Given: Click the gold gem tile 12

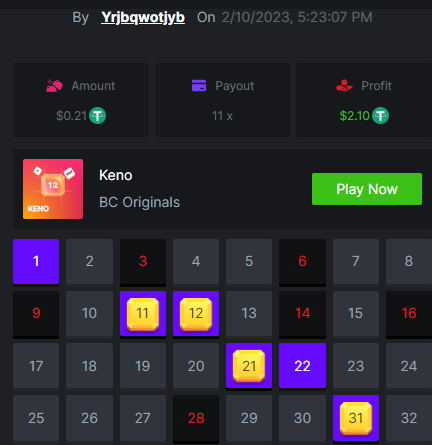Looking at the screenshot, I should coord(196,313).
